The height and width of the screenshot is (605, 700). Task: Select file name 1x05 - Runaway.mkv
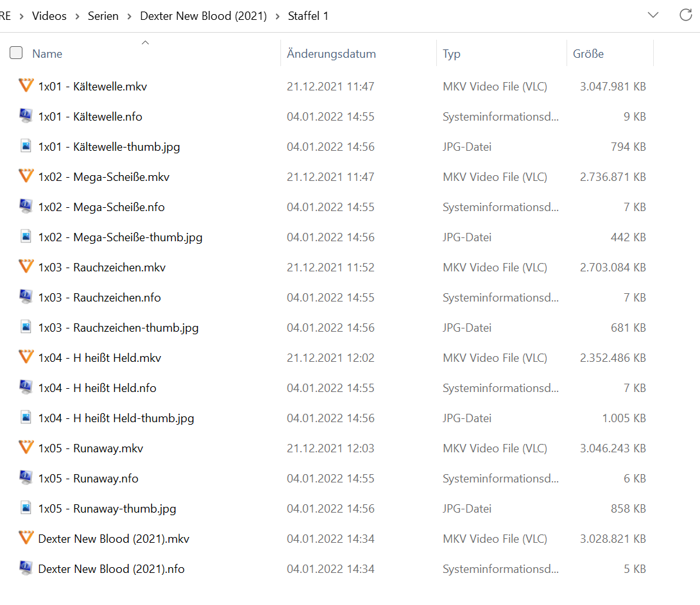(x=90, y=448)
